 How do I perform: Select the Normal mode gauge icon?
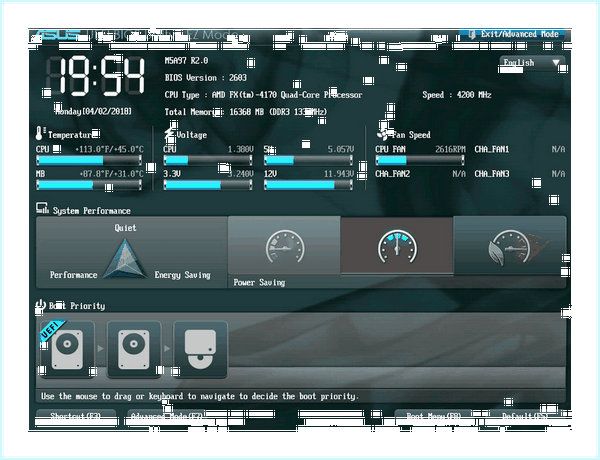pos(397,246)
